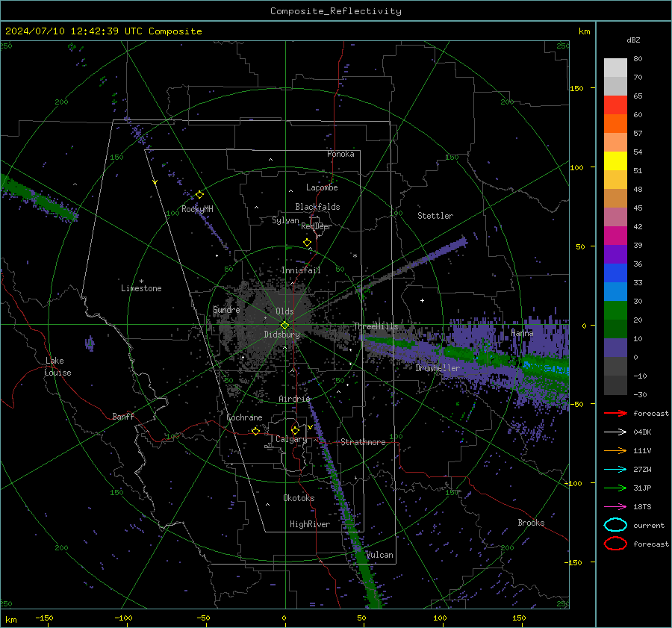This screenshot has height=628, width=672.
Task: Click the dark orange swatch in dBZ legend
Action: [615, 123]
